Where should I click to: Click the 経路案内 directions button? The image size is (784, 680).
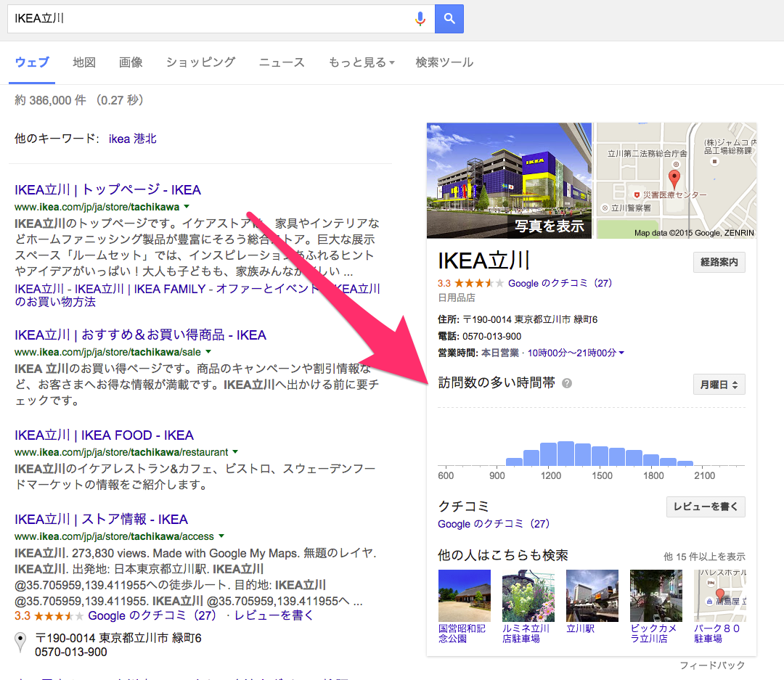[x=719, y=262]
